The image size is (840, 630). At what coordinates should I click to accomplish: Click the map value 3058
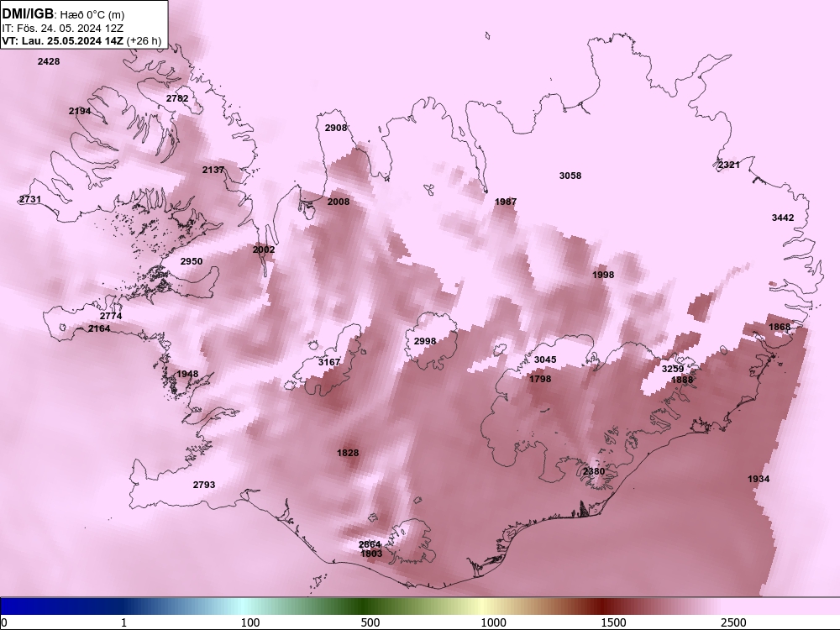pyautogui.click(x=570, y=176)
